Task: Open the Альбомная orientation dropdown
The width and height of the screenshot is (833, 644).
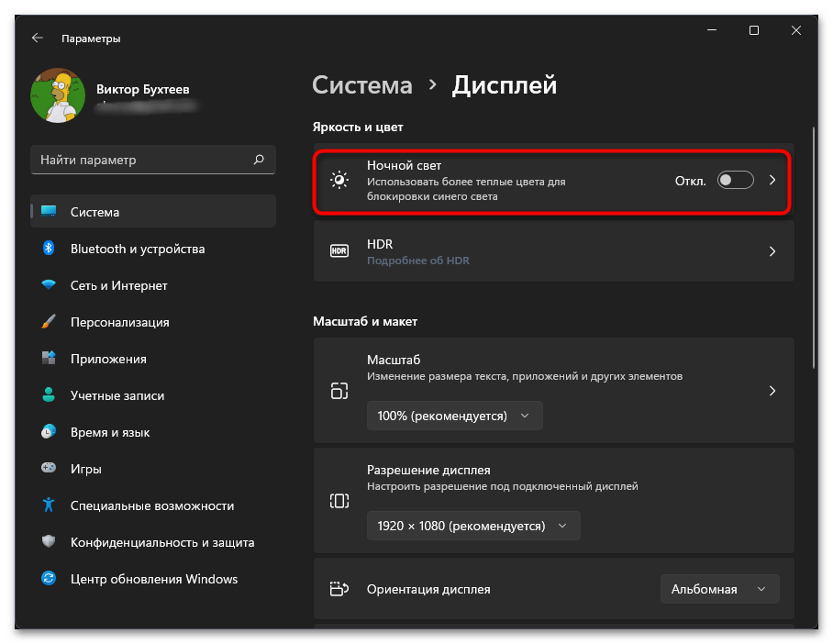Action: pyautogui.click(x=720, y=589)
